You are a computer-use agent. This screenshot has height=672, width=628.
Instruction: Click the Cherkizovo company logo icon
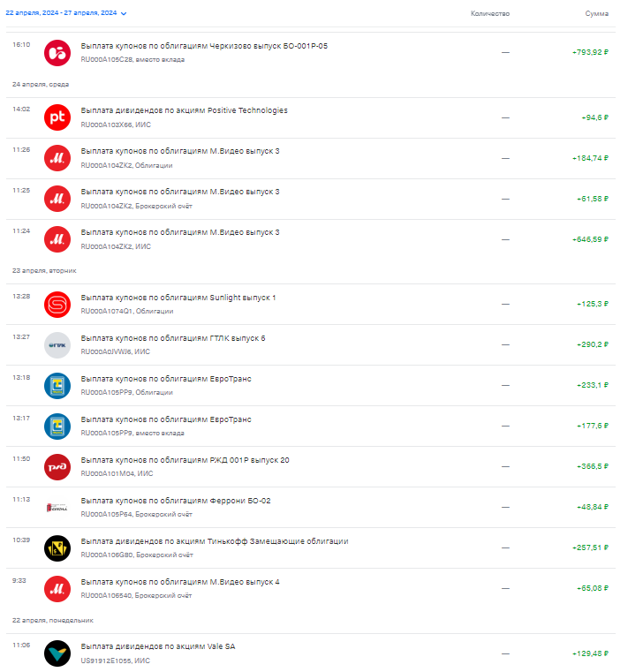(x=57, y=53)
